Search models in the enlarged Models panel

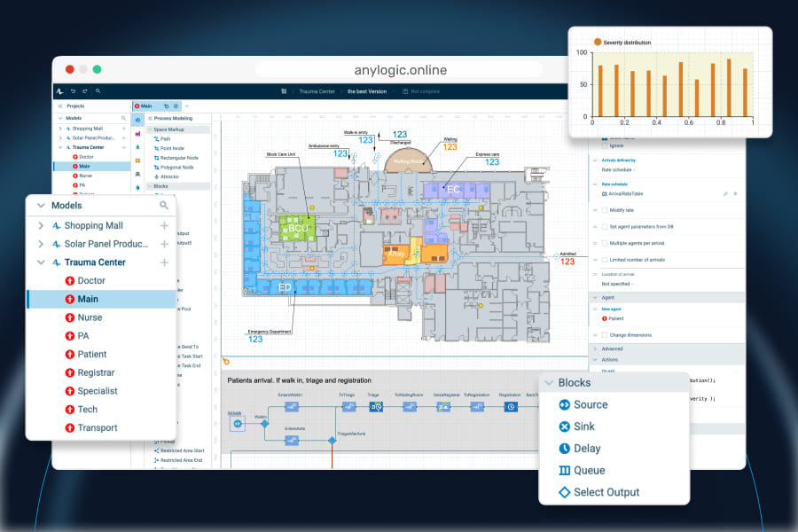(164, 205)
